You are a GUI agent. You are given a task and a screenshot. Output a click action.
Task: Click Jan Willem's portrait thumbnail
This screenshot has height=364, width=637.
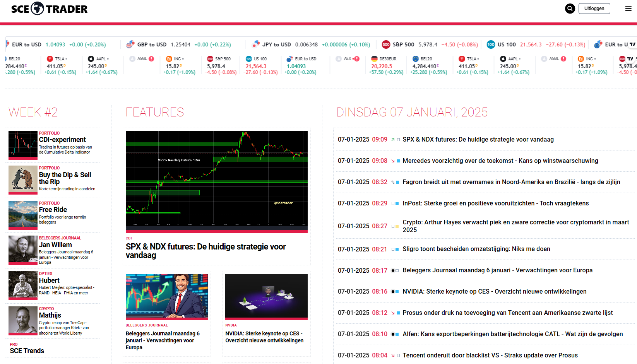click(x=23, y=250)
